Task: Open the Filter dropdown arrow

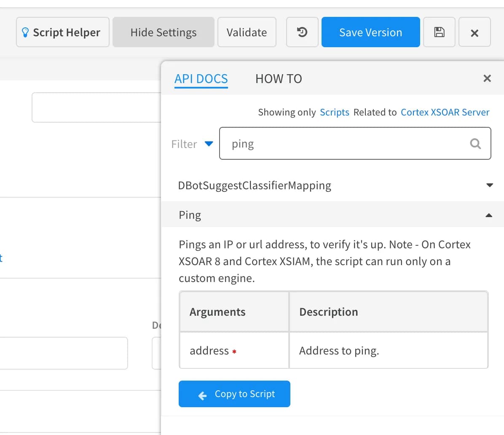Action: 209,143
